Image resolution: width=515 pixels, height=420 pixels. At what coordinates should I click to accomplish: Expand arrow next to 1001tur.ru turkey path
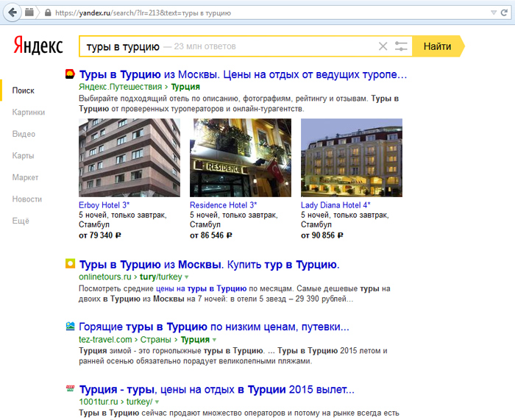(x=157, y=402)
